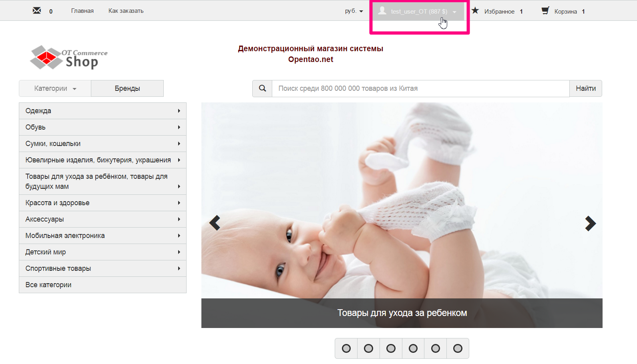This screenshot has height=364, width=637.
Task: Click the shopping cart icon
Action: coord(545,10)
